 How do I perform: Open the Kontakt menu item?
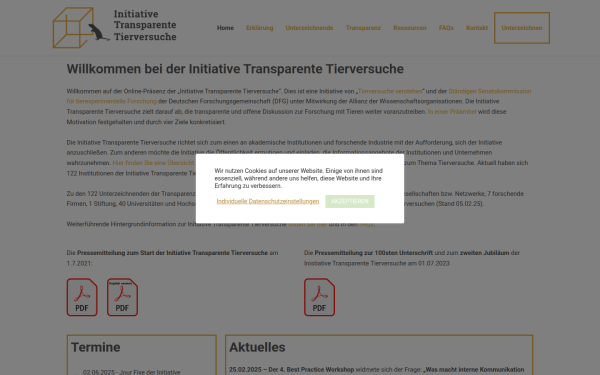click(477, 28)
